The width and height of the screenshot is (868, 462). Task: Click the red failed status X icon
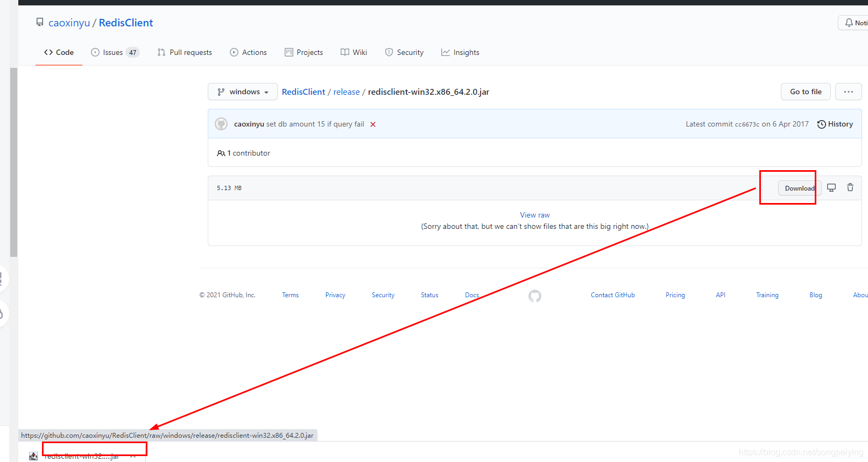point(373,124)
